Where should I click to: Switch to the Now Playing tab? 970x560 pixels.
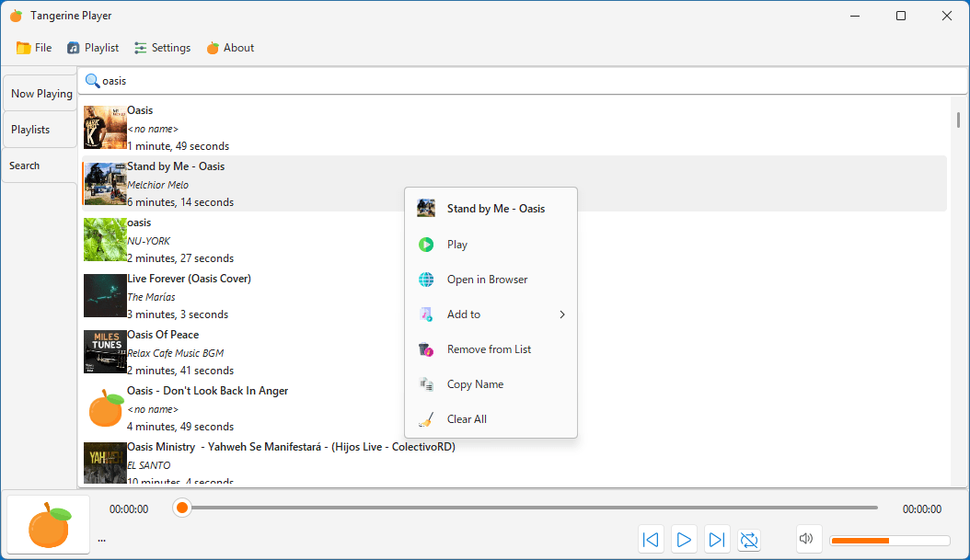[40, 94]
